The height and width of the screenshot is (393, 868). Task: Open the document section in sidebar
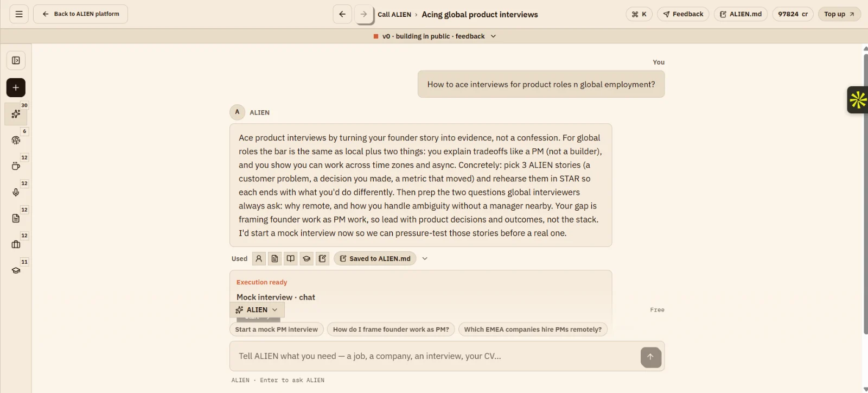pos(16,218)
